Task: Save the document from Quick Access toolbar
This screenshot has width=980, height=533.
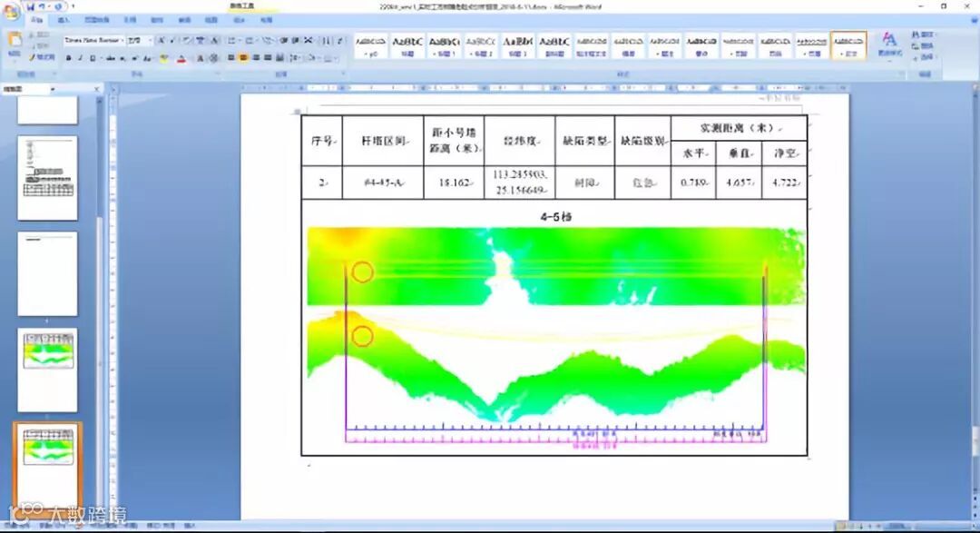Action: (x=30, y=7)
